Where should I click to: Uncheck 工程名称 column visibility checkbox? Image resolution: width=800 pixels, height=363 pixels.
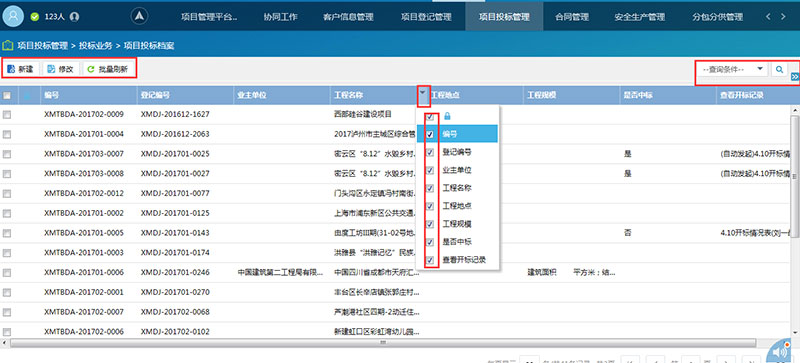click(431, 188)
